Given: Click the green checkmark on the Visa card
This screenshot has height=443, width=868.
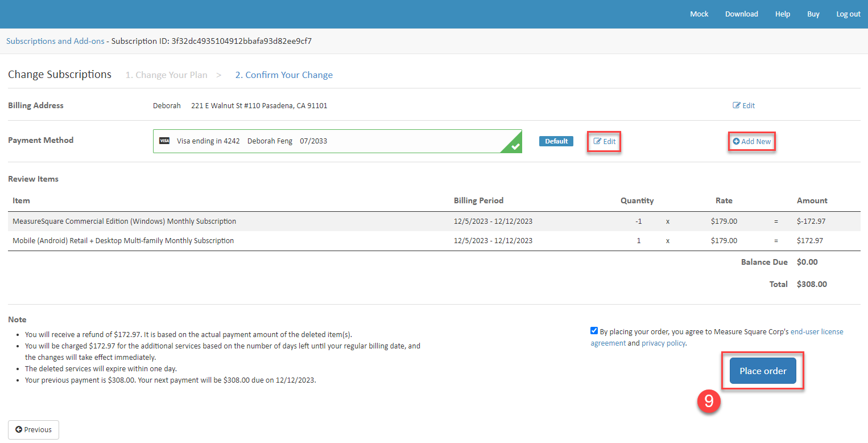Looking at the screenshot, I should coord(515,146).
